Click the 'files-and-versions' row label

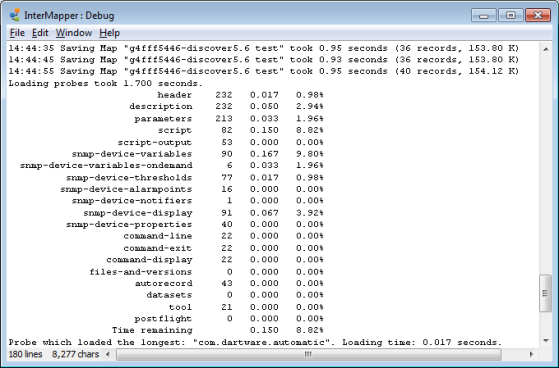(141, 272)
